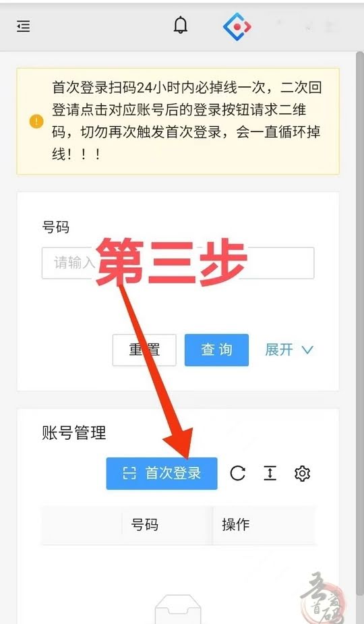Open table density setting icon

click(x=270, y=474)
